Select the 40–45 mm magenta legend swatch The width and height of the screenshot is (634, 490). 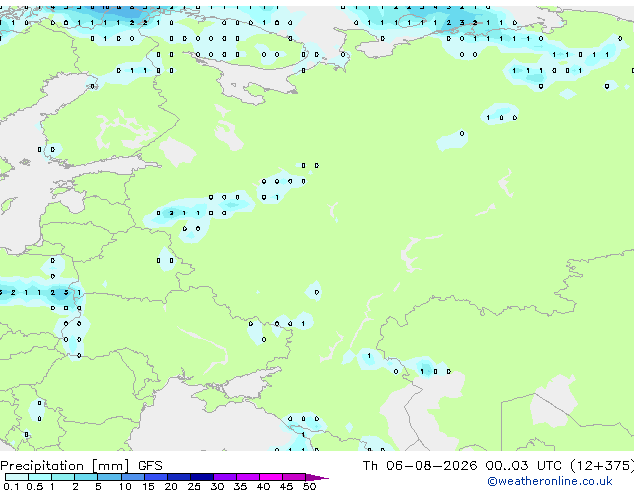click(271, 477)
